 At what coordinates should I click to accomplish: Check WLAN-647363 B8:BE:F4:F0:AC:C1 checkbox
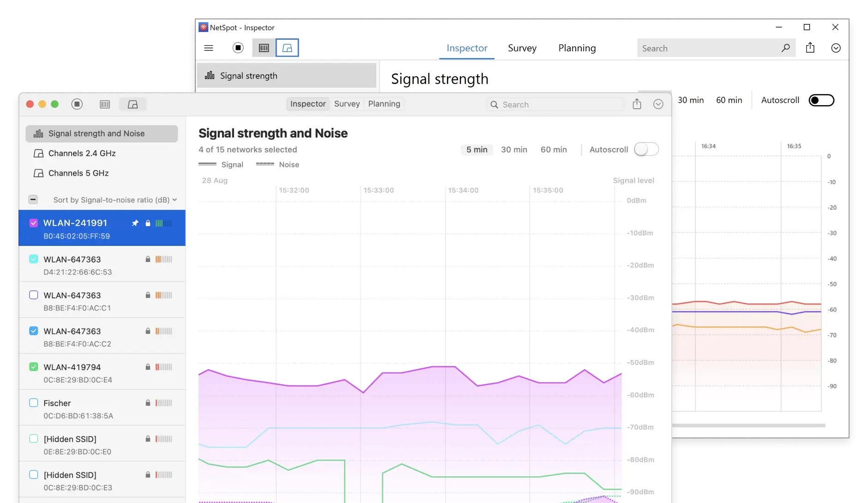tap(34, 295)
